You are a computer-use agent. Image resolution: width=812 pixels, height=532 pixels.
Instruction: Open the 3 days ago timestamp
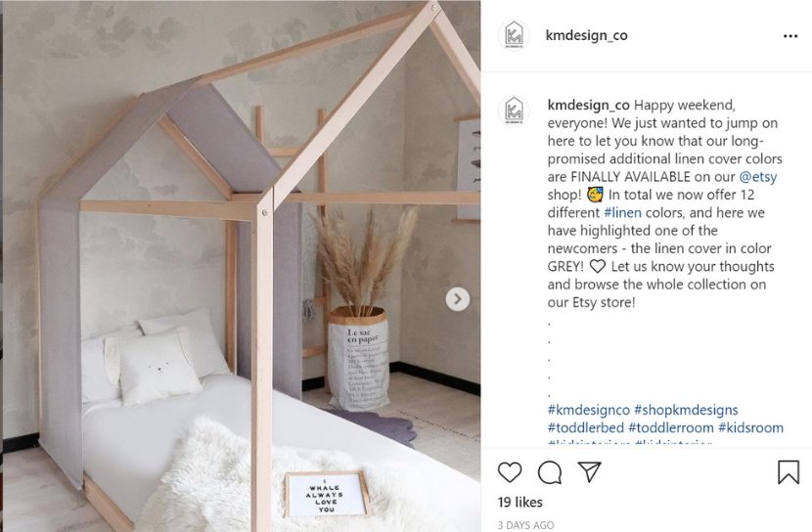[525, 525]
